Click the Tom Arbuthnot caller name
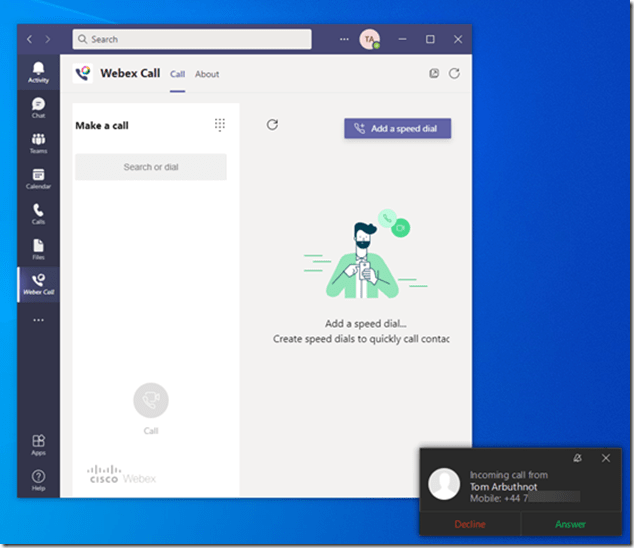The width and height of the screenshot is (634, 548). click(503, 487)
